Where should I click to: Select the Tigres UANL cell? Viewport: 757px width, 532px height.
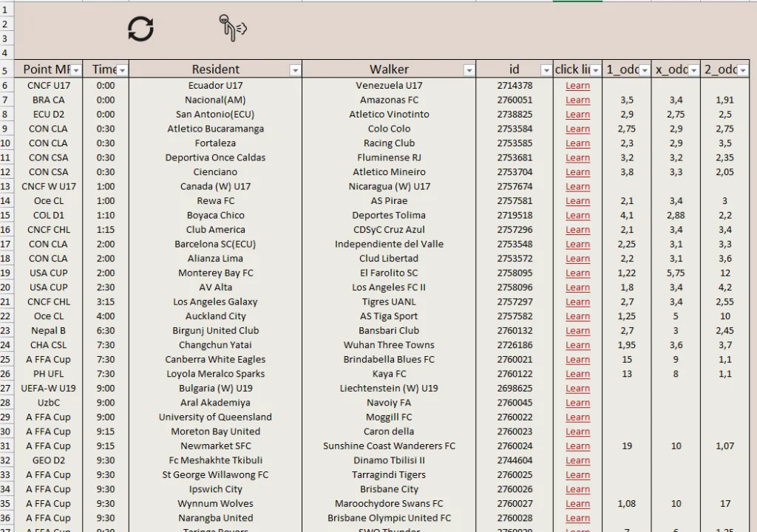(389, 301)
